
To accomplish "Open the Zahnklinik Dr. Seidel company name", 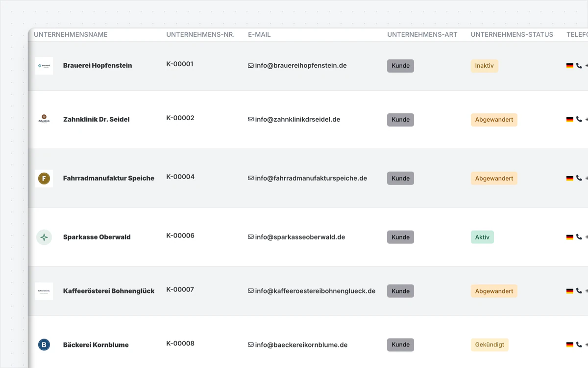I will 97,120.
